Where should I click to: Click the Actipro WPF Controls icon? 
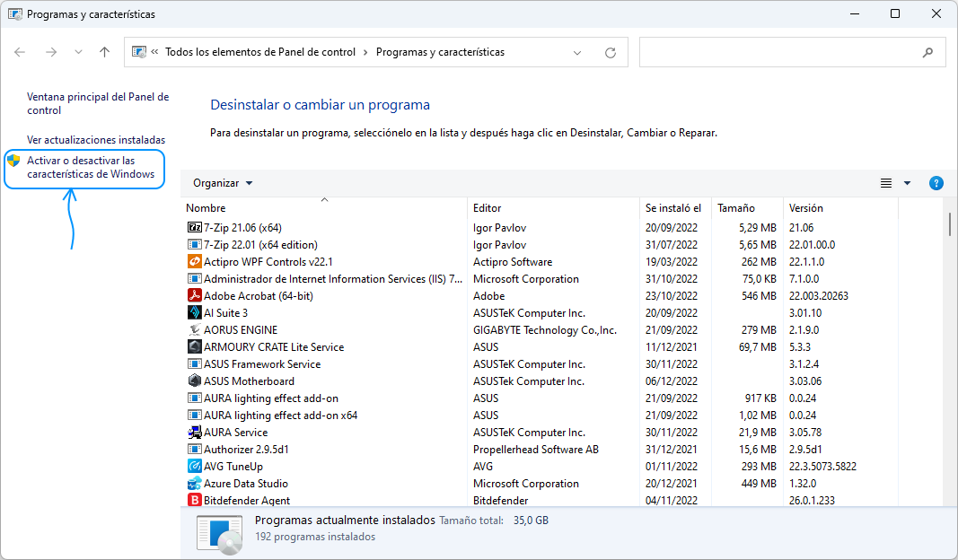tap(194, 262)
